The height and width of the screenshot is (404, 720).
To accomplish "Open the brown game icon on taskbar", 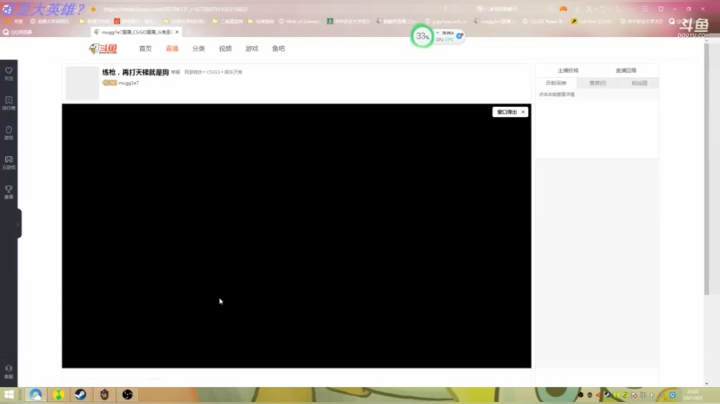I will [104, 394].
